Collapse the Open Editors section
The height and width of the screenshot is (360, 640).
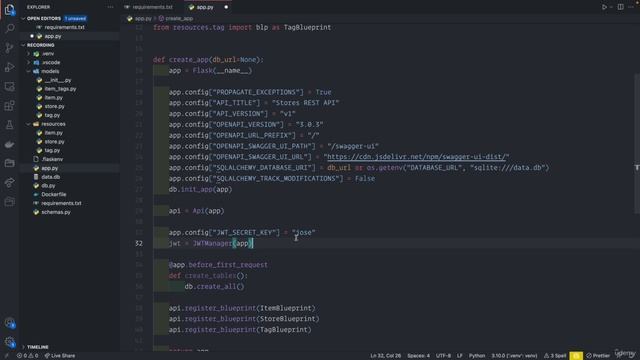click(x=44, y=18)
